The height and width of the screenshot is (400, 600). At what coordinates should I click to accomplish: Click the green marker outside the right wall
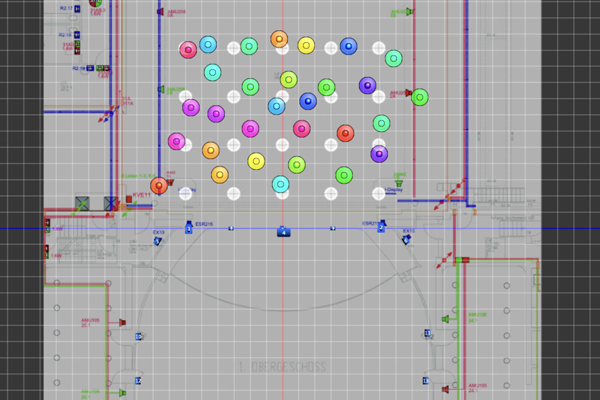[420, 97]
